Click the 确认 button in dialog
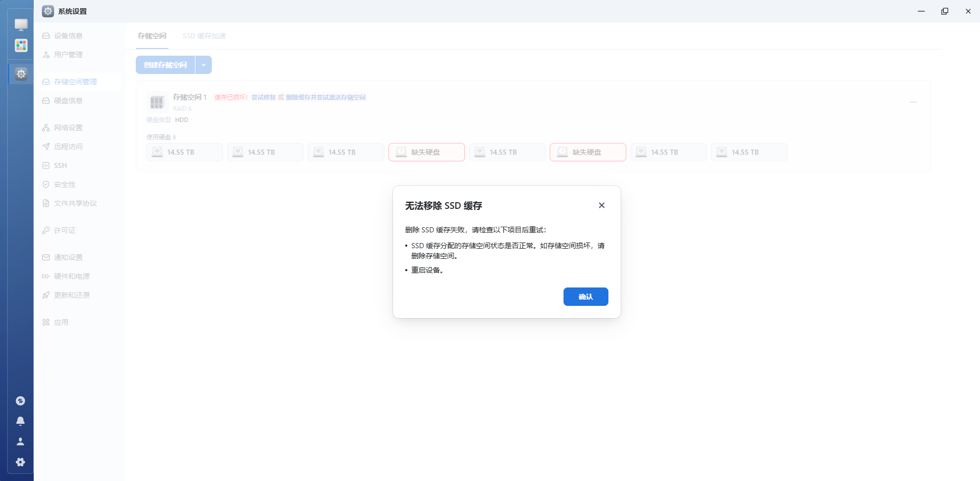 coord(585,297)
